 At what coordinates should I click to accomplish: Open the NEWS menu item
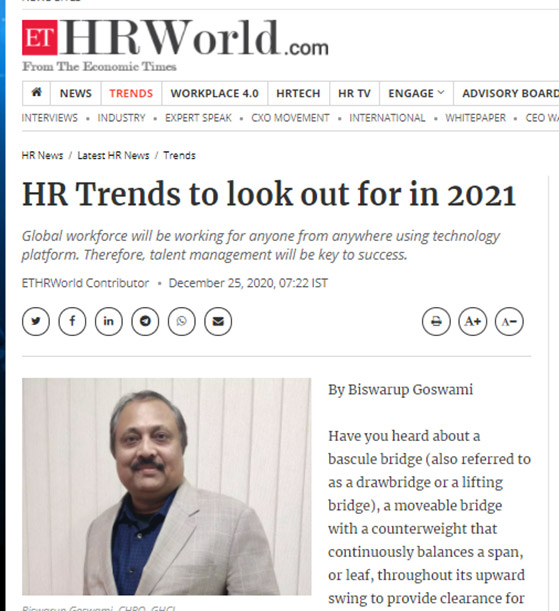click(x=76, y=94)
